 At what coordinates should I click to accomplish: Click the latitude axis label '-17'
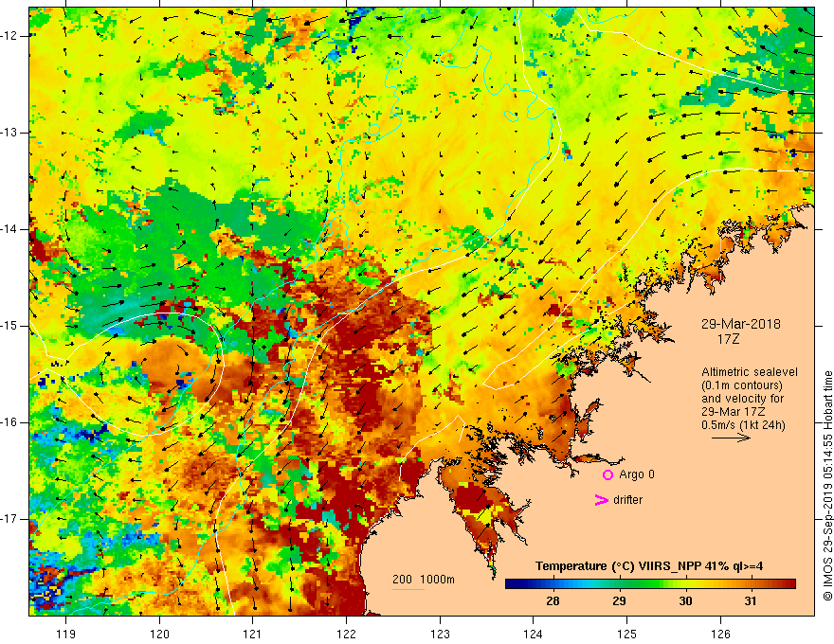point(9,519)
